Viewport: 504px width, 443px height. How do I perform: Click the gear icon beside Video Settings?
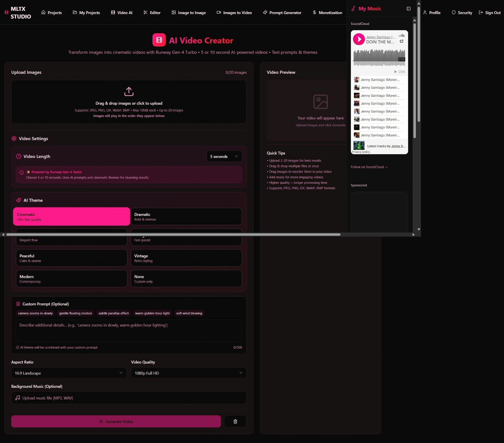(14, 139)
